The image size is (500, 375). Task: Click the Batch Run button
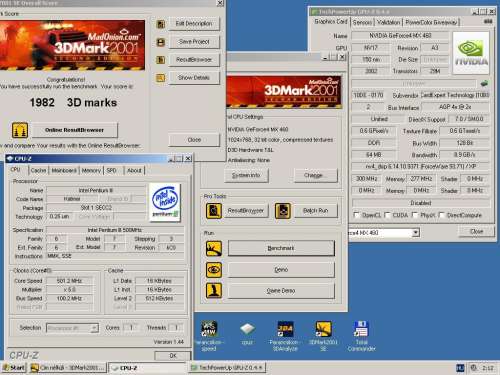[x=315, y=211]
